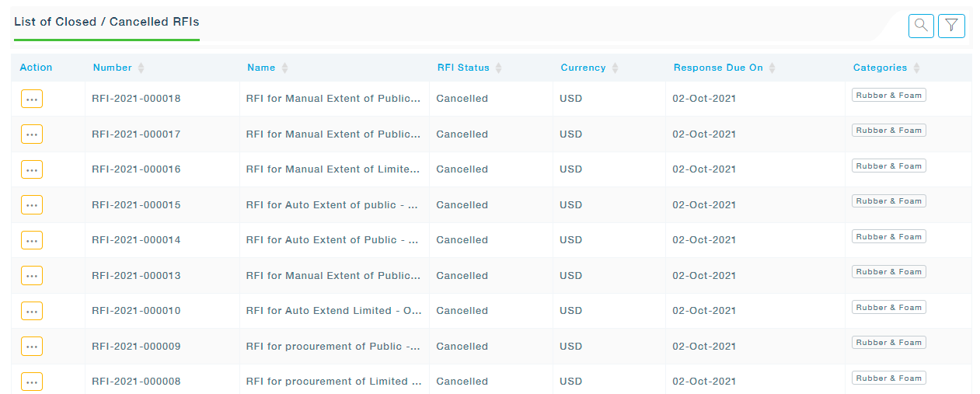Sort by Response Due On arrows

(x=772, y=68)
